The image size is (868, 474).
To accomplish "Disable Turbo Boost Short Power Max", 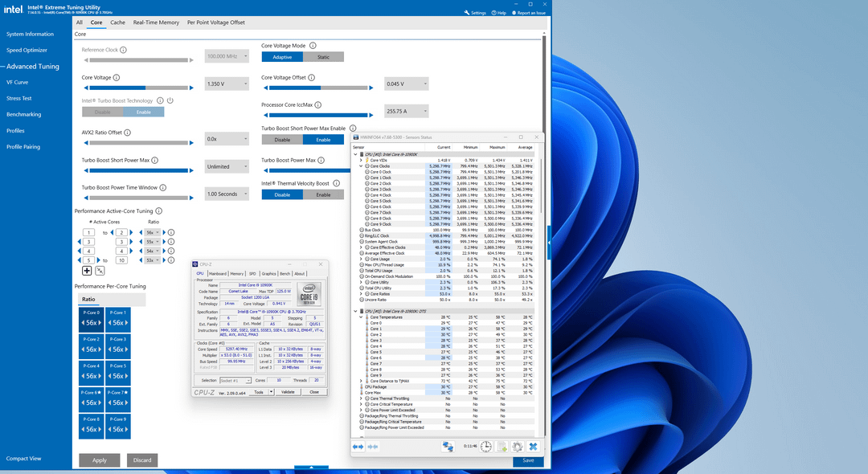I will 282,140.
